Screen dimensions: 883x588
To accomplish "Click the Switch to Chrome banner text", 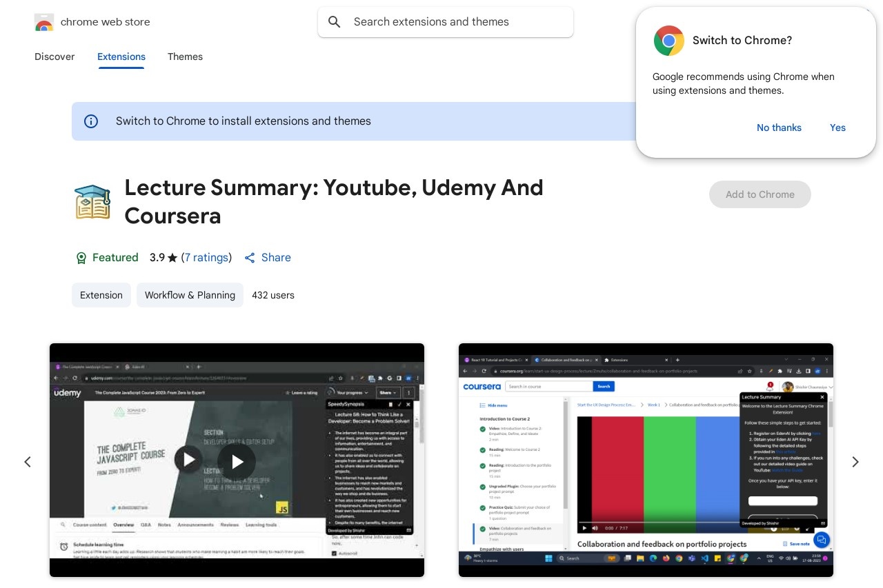I will click(244, 121).
